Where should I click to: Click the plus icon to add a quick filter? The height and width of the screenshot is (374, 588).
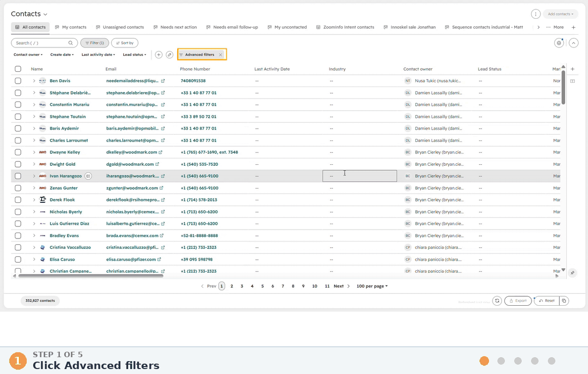[158, 55]
